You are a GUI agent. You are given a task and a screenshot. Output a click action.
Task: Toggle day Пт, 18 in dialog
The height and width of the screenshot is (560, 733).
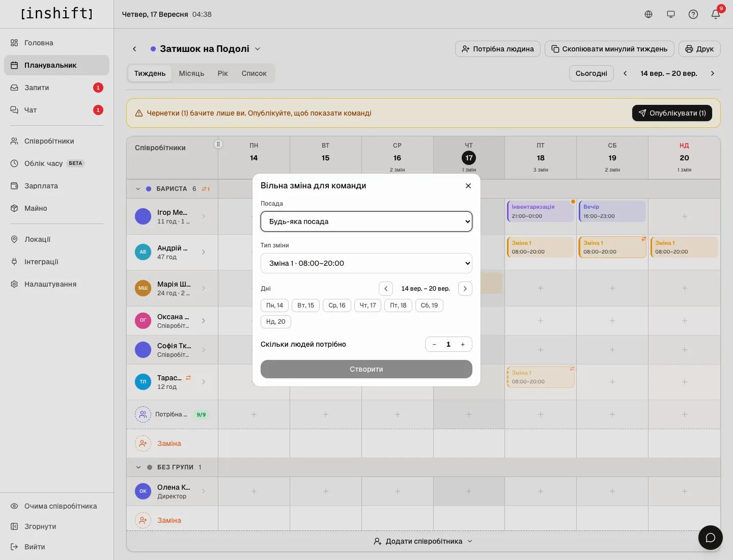[399, 305]
